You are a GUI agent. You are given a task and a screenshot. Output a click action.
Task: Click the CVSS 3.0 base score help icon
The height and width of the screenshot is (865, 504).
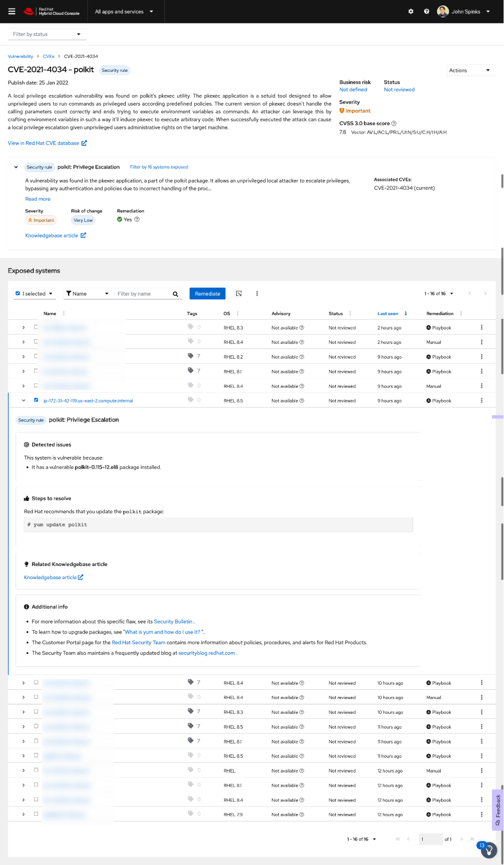pyautogui.click(x=394, y=124)
